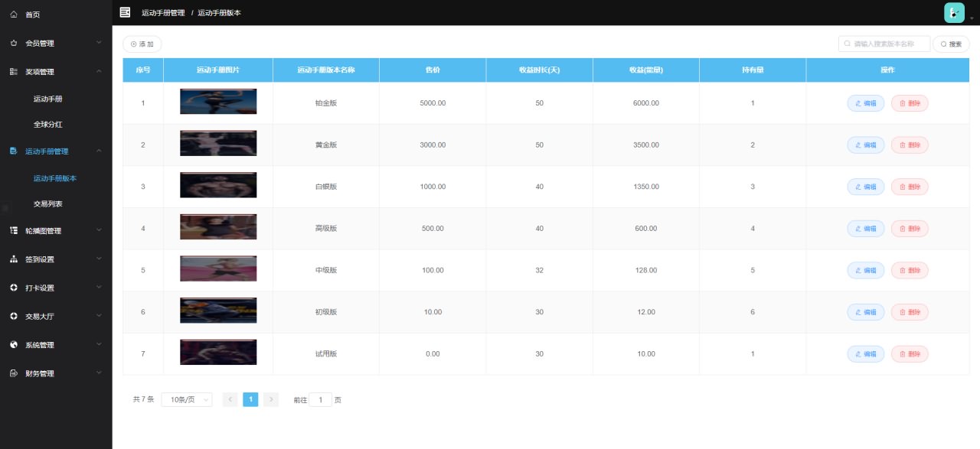980x449 pixels.
Task: Expand the 会员管理 menu chevron
Action: [x=99, y=43]
